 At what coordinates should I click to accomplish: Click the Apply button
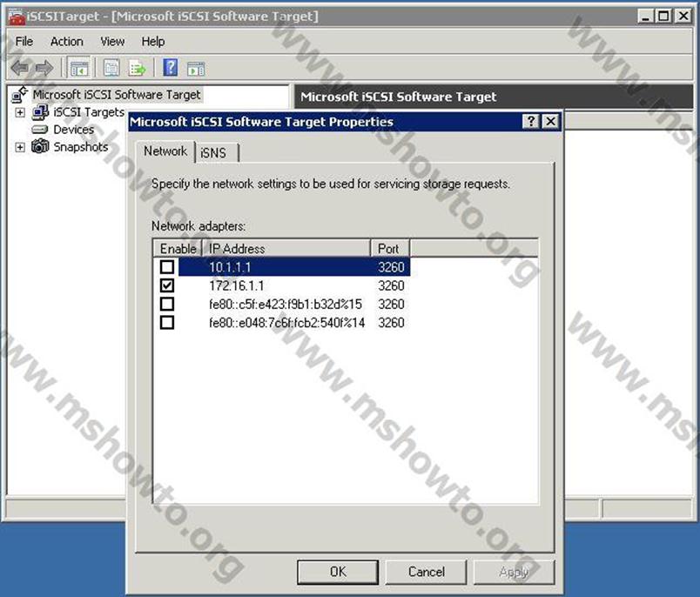tap(515, 572)
